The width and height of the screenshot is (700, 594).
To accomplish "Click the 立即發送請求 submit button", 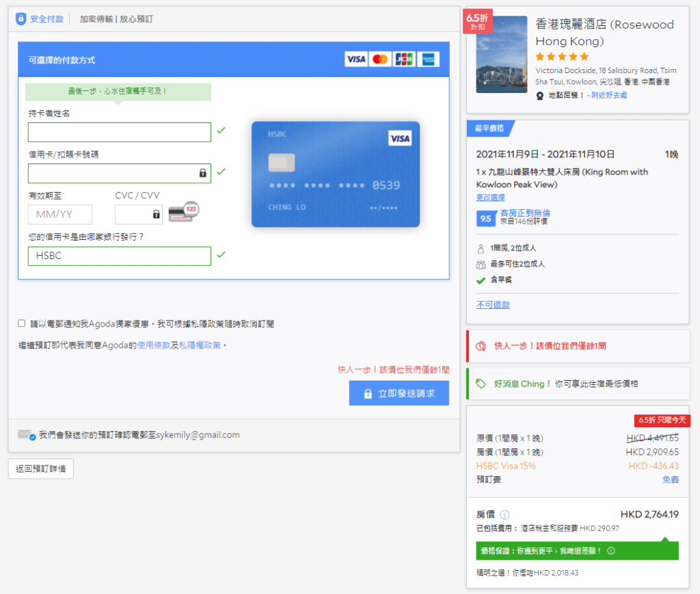I will point(399,393).
